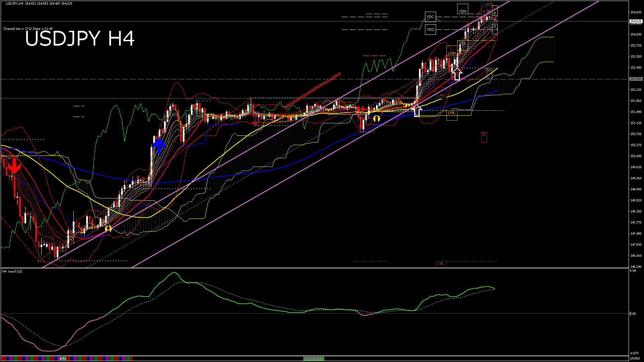Screen dimensions: 644x362
Task: Click the 146.660 price scale value
Action: tap(636, 256)
